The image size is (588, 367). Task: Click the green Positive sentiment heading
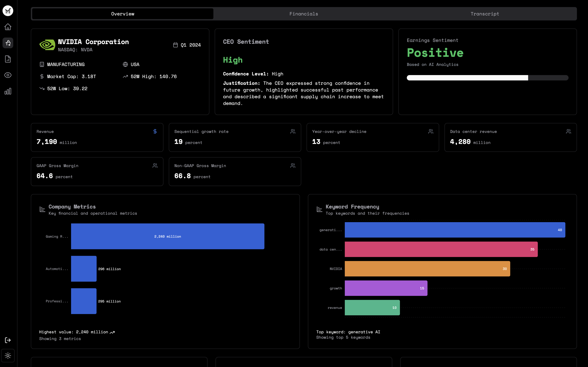[x=435, y=53]
